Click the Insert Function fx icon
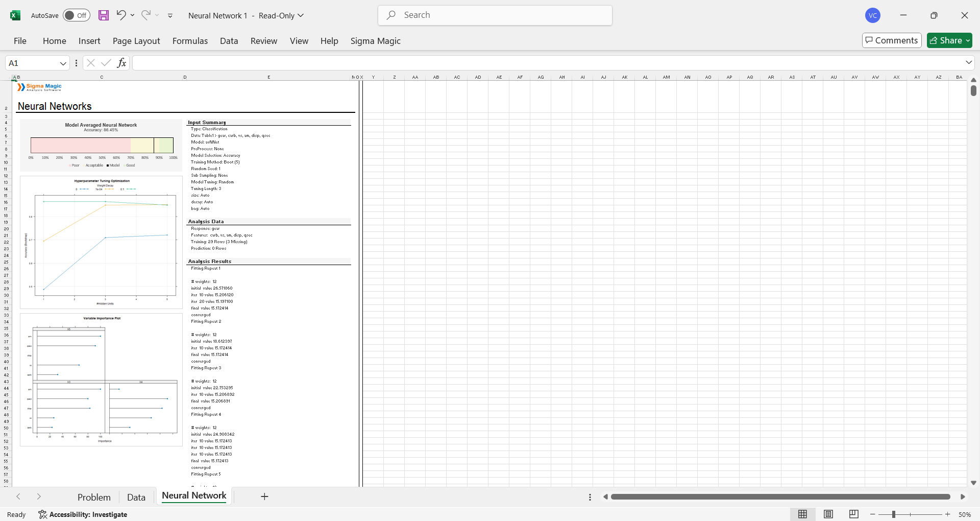980x521 pixels. click(121, 63)
